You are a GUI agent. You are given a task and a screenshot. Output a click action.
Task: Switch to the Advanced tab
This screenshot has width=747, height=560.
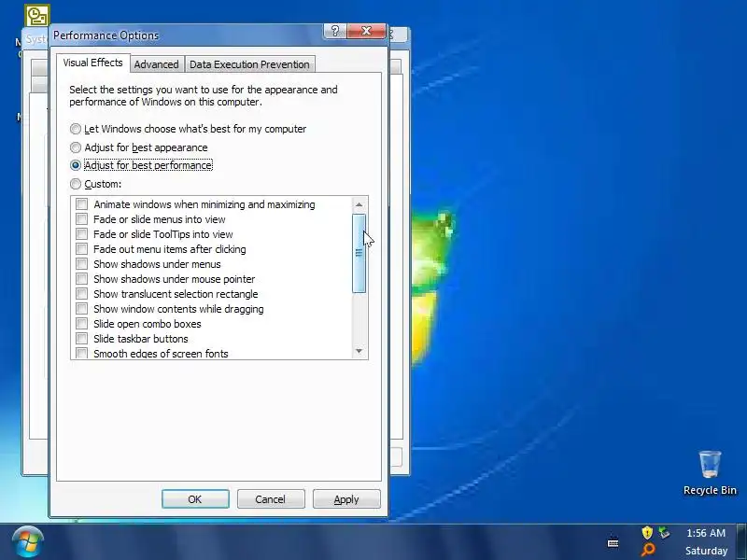coord(156,64)
